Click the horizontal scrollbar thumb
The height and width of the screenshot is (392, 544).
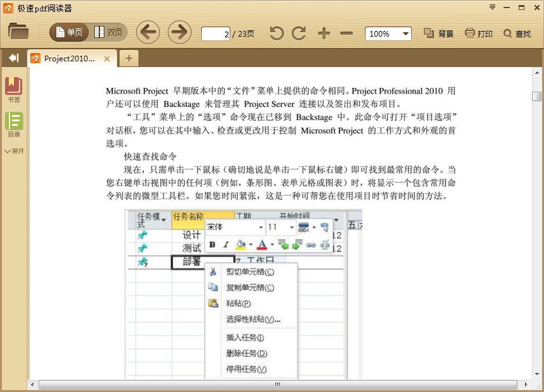[x=278, y=384]
